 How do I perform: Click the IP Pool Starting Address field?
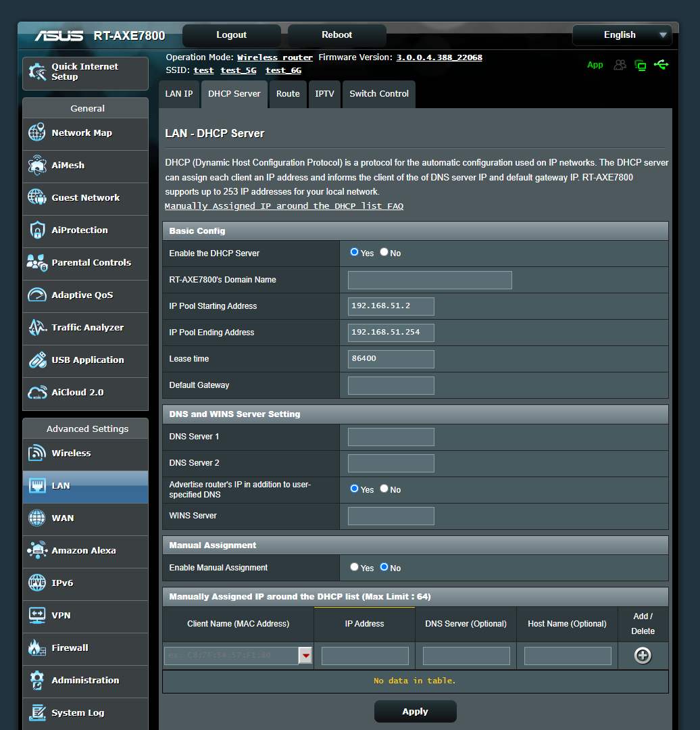click(x=391, y=306)
